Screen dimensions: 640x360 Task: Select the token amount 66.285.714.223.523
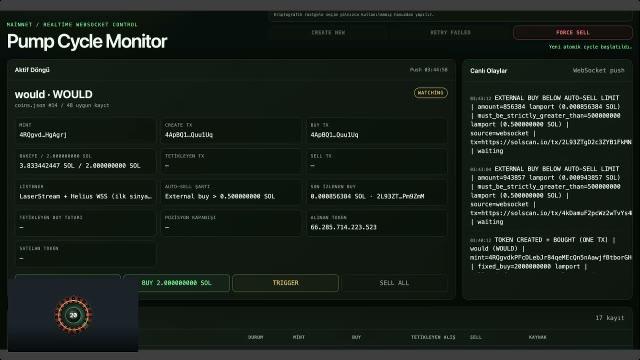click(343, 227)
